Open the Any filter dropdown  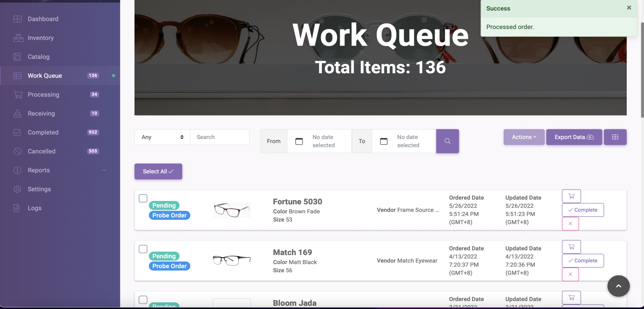click(163, 137)
